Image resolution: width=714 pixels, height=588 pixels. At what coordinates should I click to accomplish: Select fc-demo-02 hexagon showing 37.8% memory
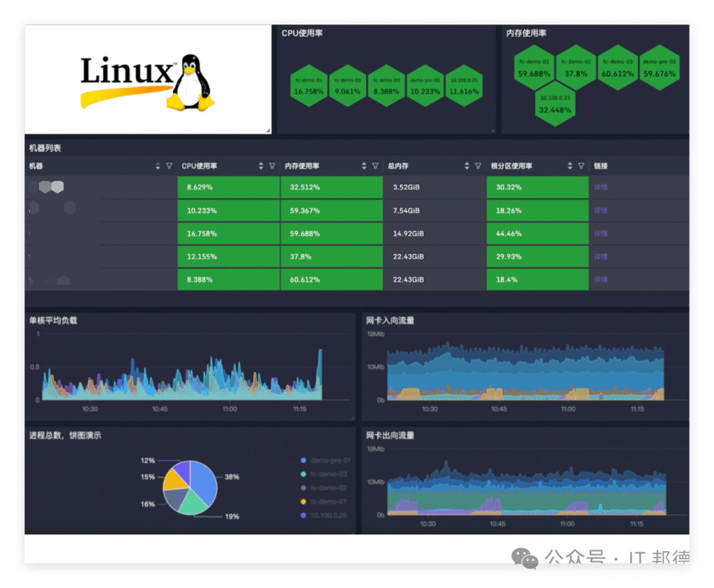[x=576, y=68]
